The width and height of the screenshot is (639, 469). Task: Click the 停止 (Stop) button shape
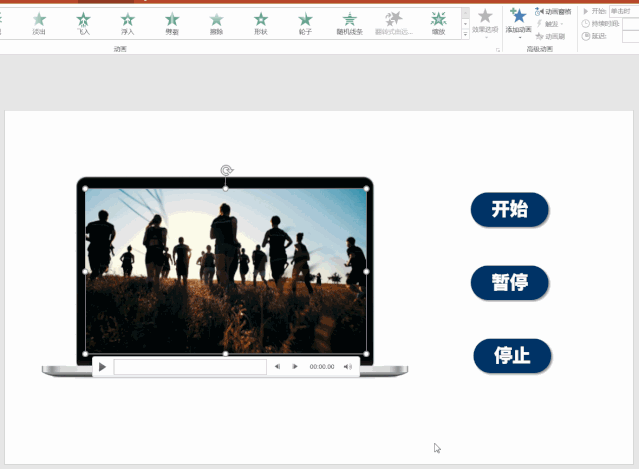(x=512, y=355)
